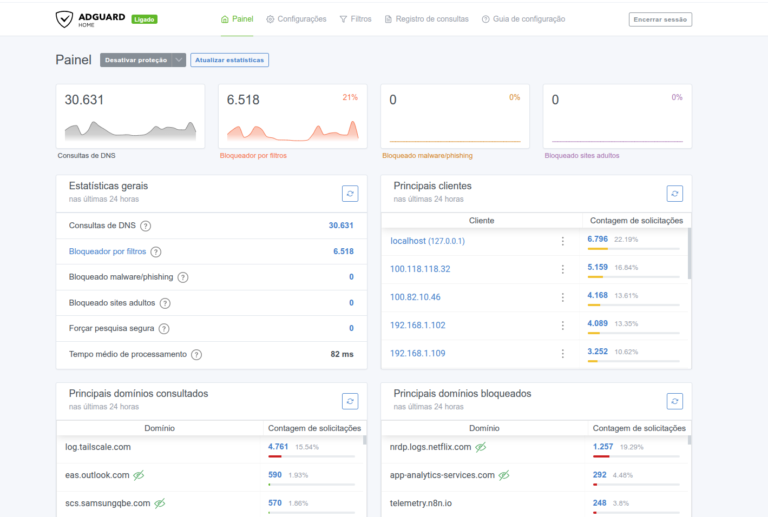
Task: Open help icon beside Tempo médio de processamento
Action: tap(196, 354)
